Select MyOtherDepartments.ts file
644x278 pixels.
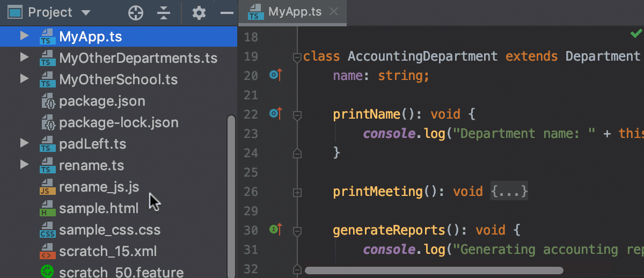pos(138,57)
